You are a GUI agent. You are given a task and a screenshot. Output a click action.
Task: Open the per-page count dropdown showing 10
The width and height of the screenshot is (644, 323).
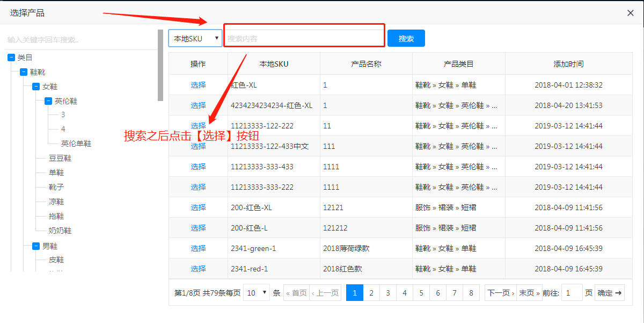click(x=257, y=293)
